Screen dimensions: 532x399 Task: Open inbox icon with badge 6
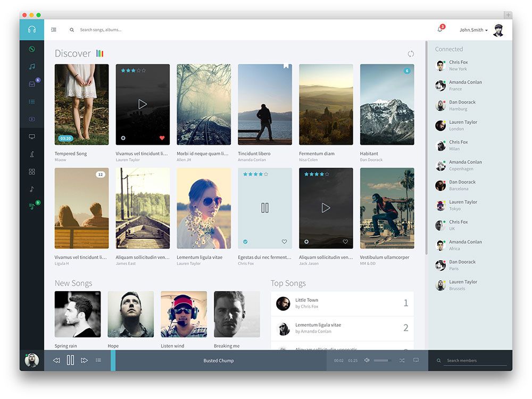[x=32, y=84]
